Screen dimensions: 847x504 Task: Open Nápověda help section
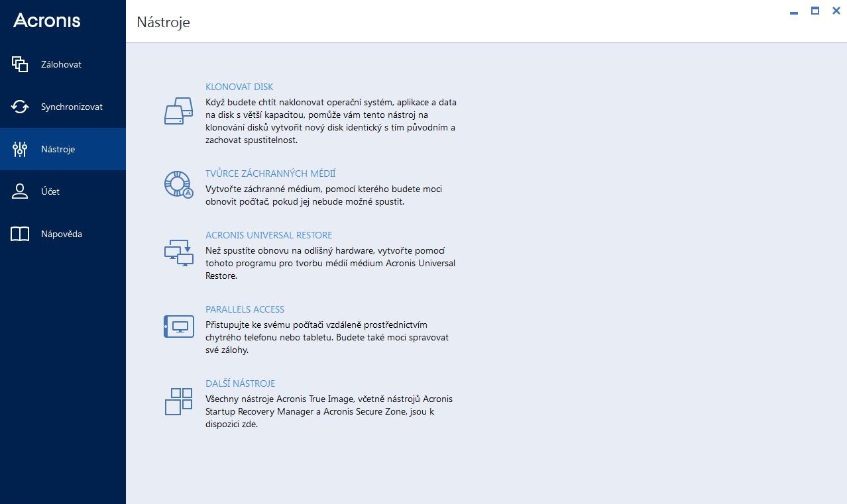63,234
